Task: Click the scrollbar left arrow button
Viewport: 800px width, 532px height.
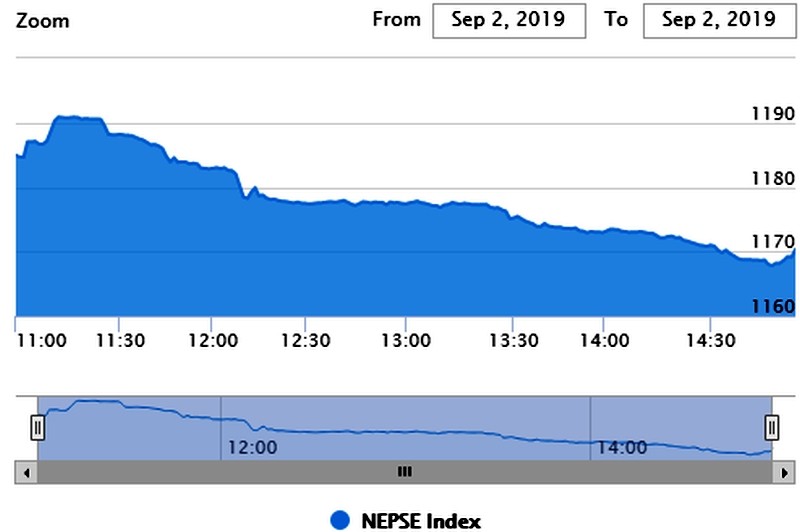Action: (x=28, y=471)
